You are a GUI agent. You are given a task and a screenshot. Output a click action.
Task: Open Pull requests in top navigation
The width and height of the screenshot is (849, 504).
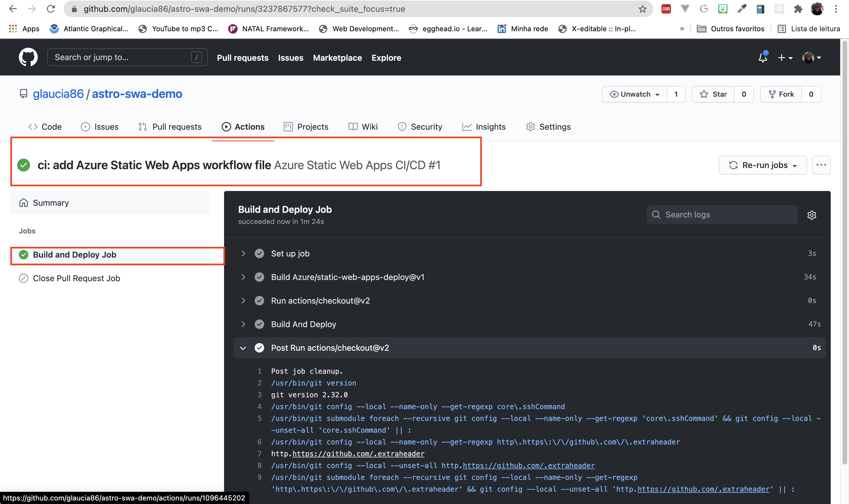[243, 58]
